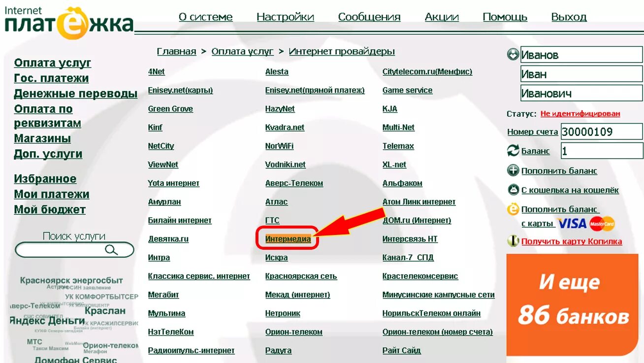Click the wallet-to-wallet transfer icon

click(513, 190)
